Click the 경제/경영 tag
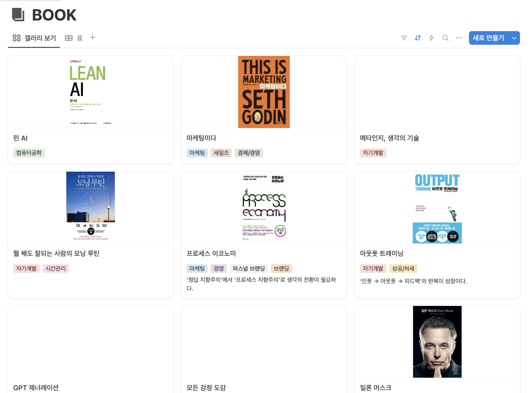This screenshot has height=393, width=532. (x=249, y=153)
